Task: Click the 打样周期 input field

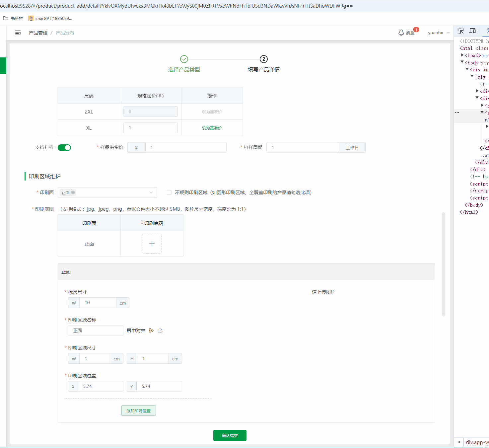Action: coord(303,147)
